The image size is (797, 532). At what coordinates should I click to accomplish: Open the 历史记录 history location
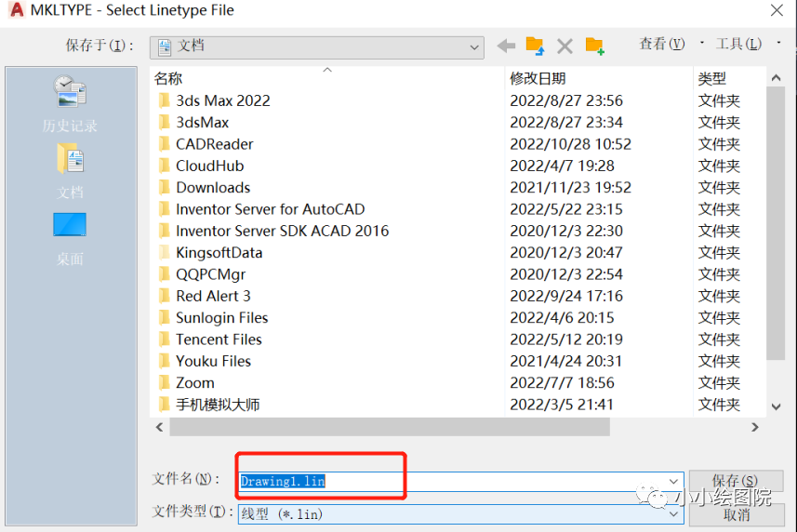point(70,104)
